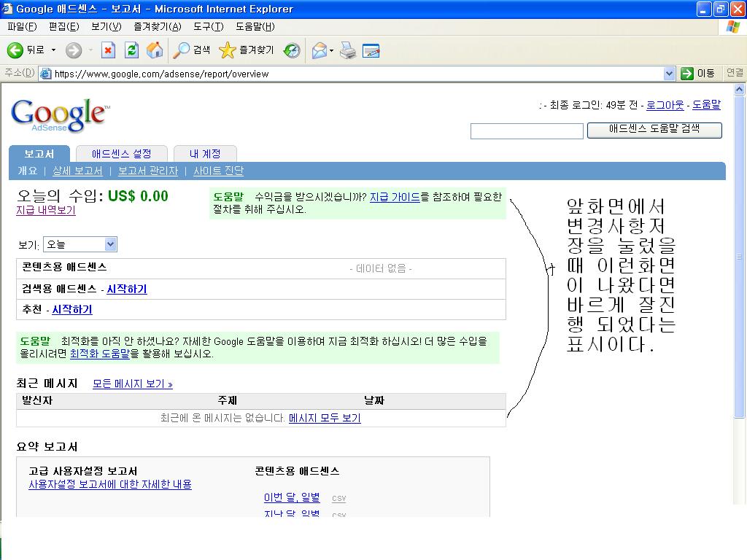Click the IE icon in title bar
The image size is (747, 560).
tap(7, 9)
